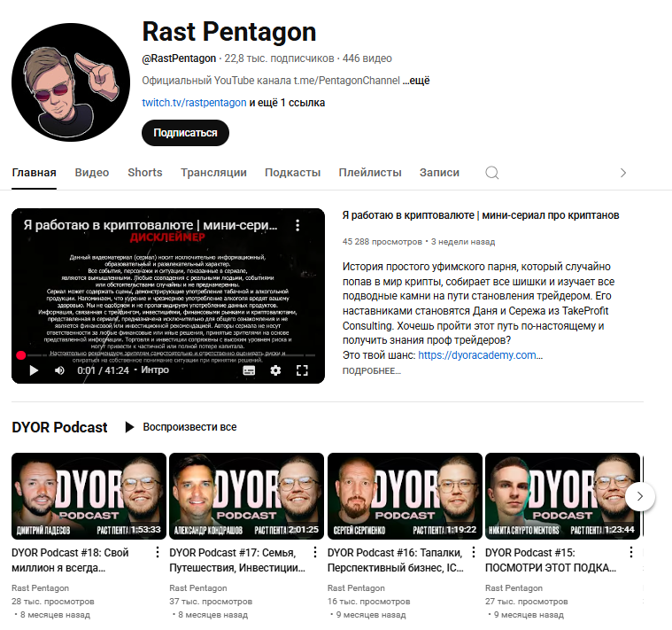Expand channel description with ...ещё
Viewport: 672px width, 630px height.
coord(416,81)
